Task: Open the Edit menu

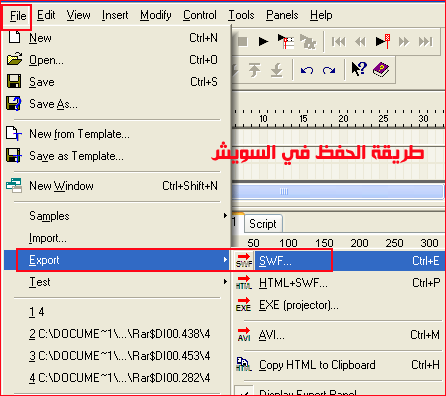Action: pos(46,15)
